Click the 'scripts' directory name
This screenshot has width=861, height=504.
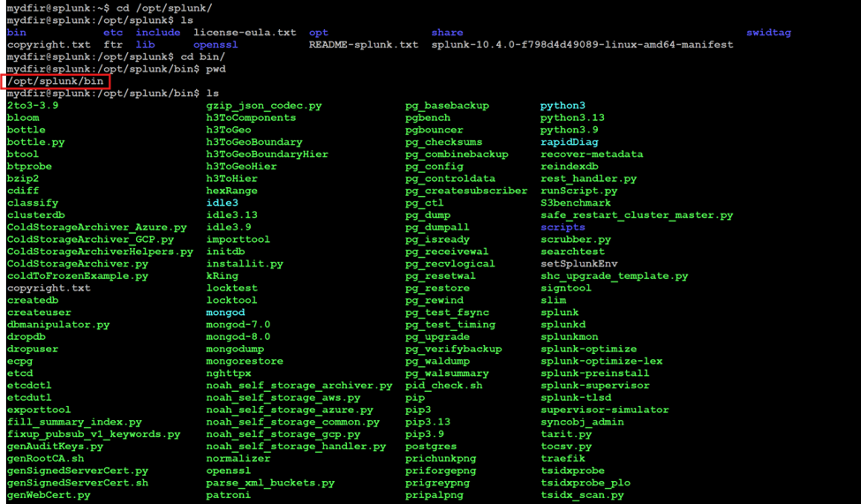[563, 228]
